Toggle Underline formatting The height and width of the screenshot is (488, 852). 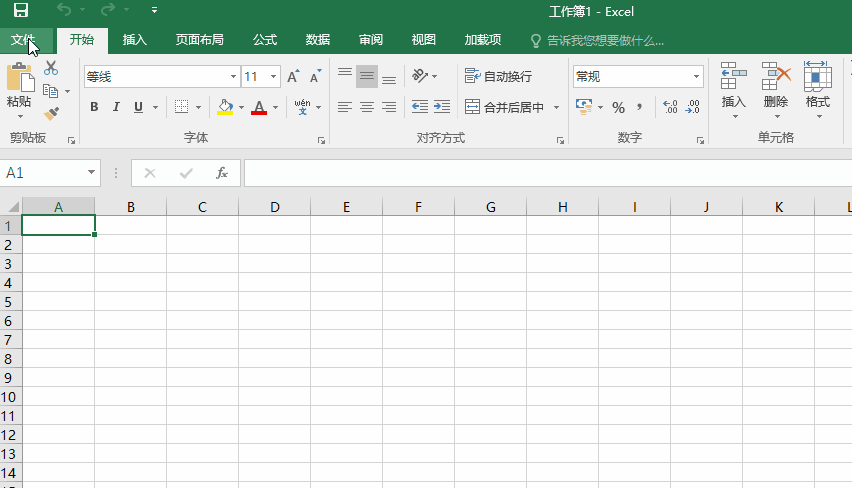click(x=138, y=107)
